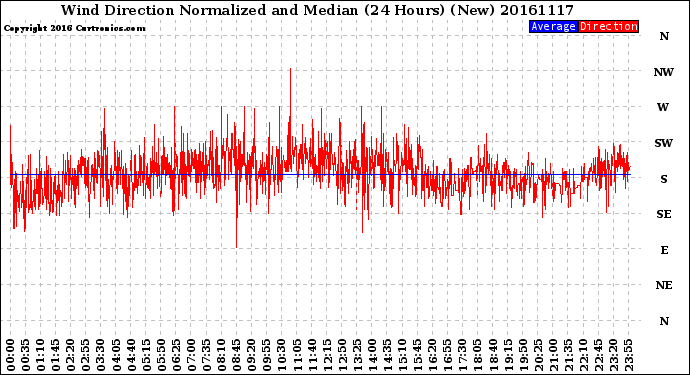Click the NE direction axis label
Image resolution: width=690 pixels, height=375 pixels.
pyautogui.click(x=664, y=286)
